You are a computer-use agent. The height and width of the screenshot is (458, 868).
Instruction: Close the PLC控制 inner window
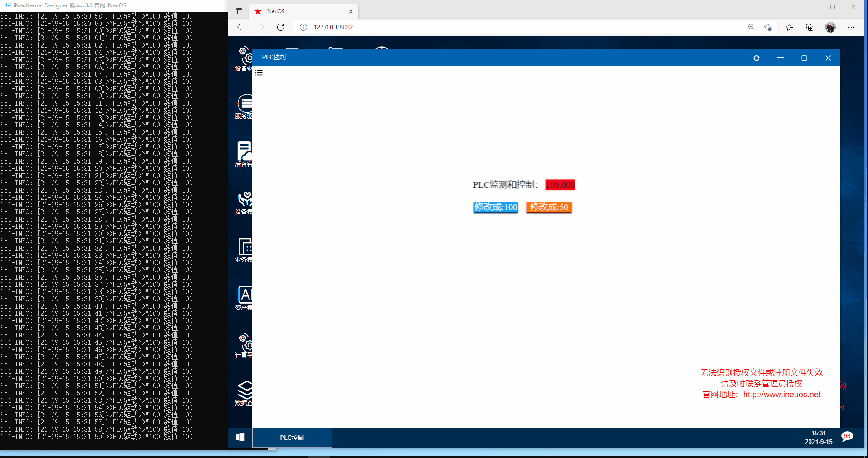click(x=828, y=58)
